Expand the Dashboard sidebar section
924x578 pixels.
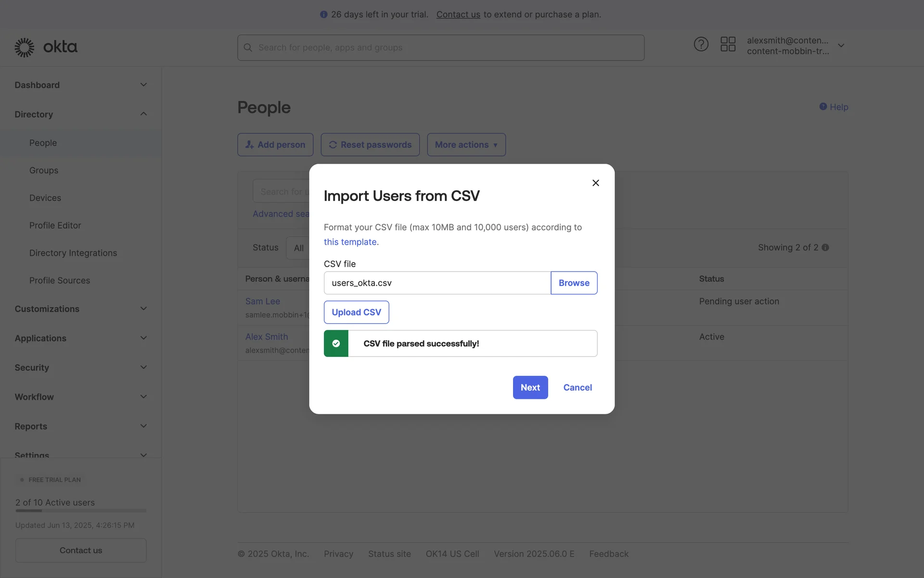click(143, 85)
